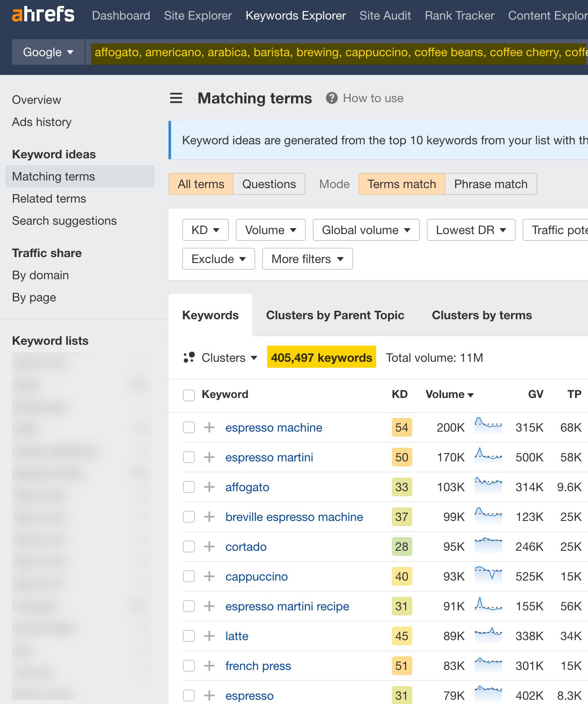Viewport: 588px width, 704px height.
Task: Add affogato with the plus icon
Action: pos(209,487)
